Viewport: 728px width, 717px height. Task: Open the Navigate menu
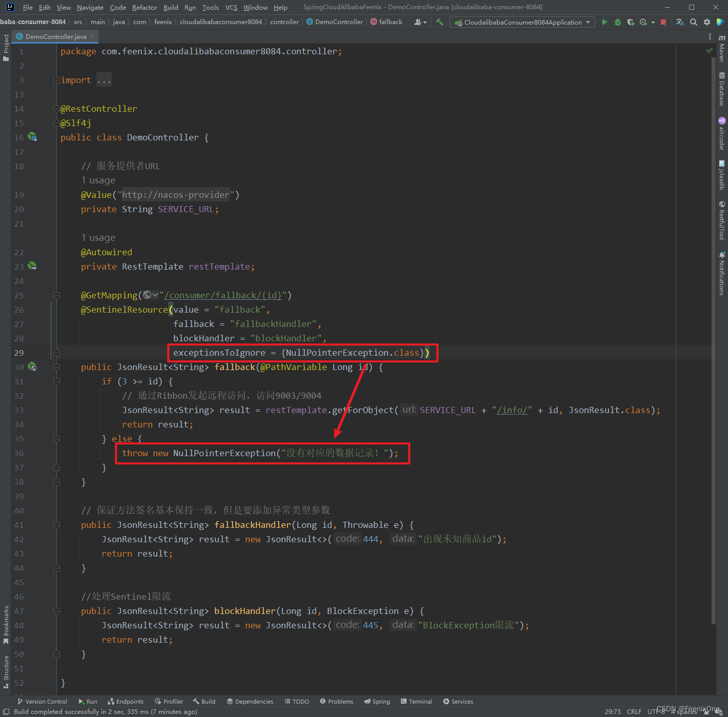coord(90,7)
